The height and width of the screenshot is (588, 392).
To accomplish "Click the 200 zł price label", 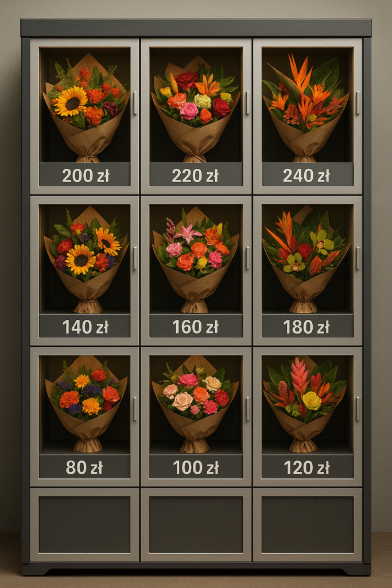I will click(85, 175).
